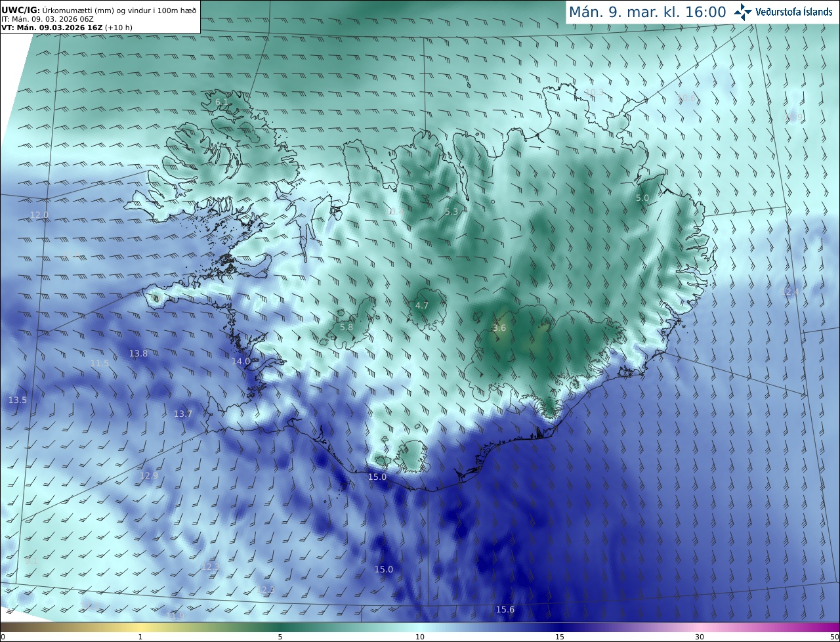
Task: Click the 6.1 value in the Westfjords
Action: [221, 102]
